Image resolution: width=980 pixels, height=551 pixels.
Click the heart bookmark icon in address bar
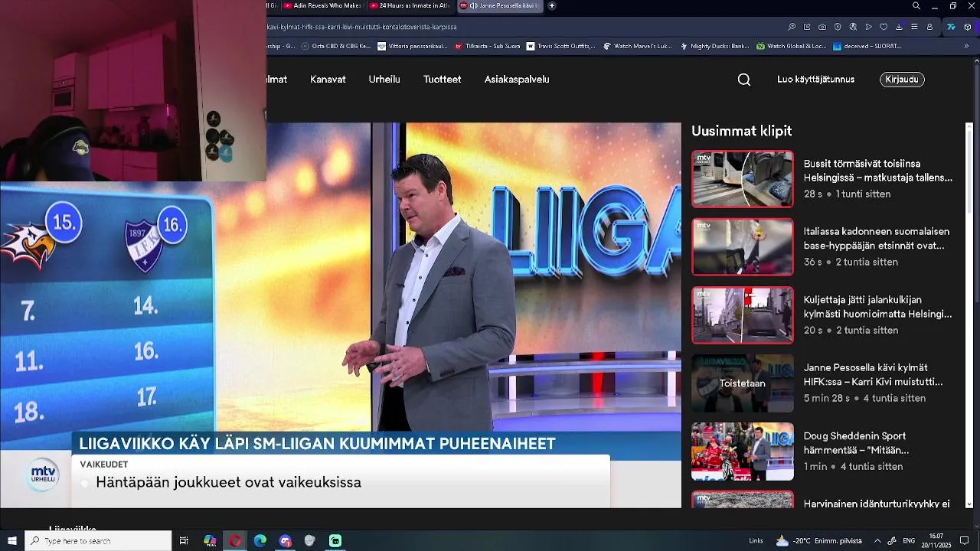(884, 27)
